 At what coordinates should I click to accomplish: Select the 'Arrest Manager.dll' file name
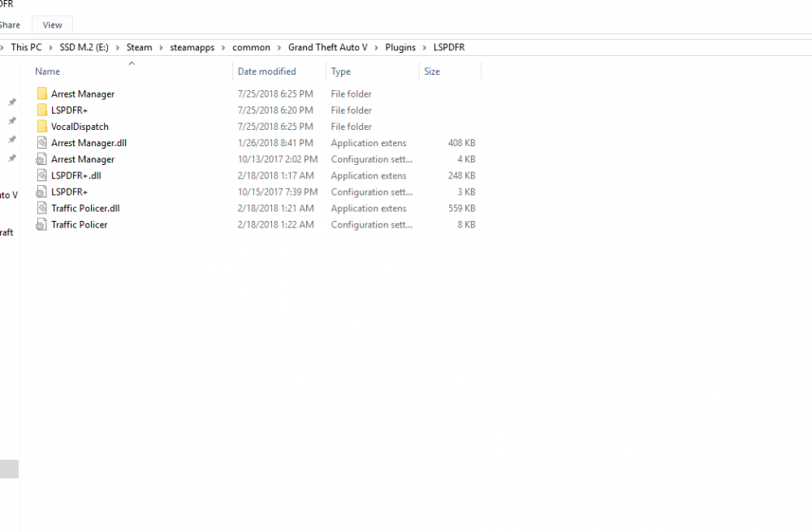click(x=89, y=143)
